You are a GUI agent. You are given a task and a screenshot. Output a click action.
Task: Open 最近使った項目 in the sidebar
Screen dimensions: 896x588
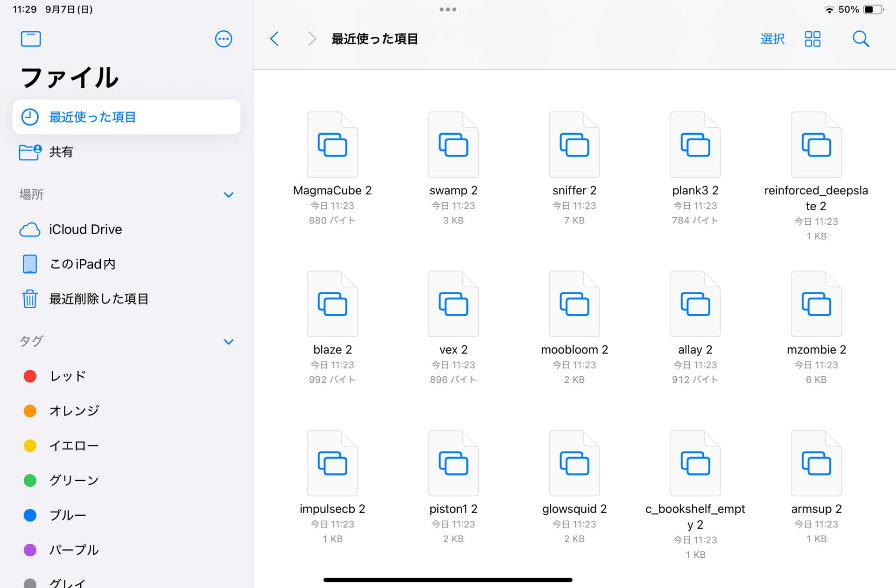(x=126, y=117)
